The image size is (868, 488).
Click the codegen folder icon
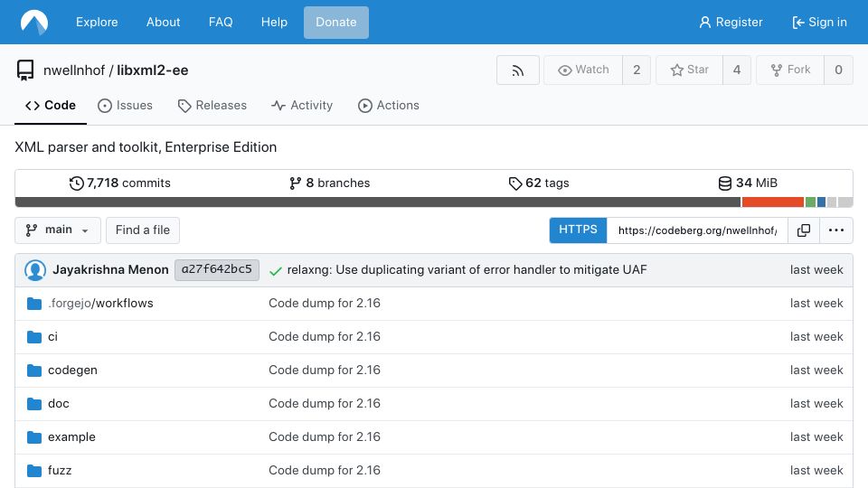tap(34, 371)
